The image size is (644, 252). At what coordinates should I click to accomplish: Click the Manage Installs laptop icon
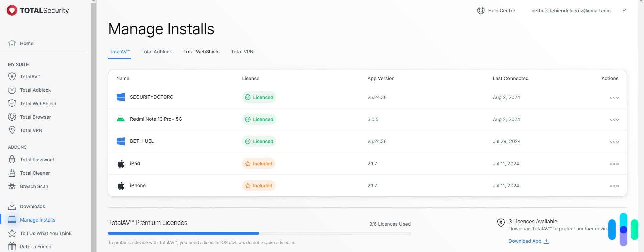tap(12, 219)
